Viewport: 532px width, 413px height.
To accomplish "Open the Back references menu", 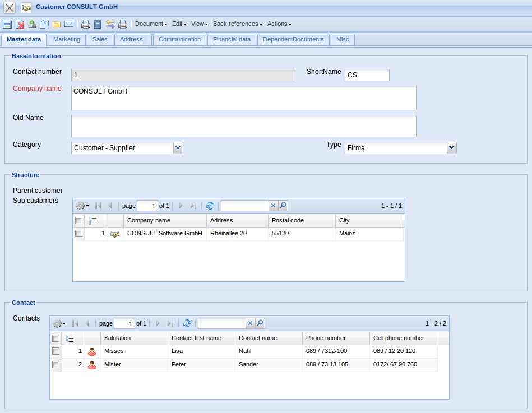I will point(237,24).
